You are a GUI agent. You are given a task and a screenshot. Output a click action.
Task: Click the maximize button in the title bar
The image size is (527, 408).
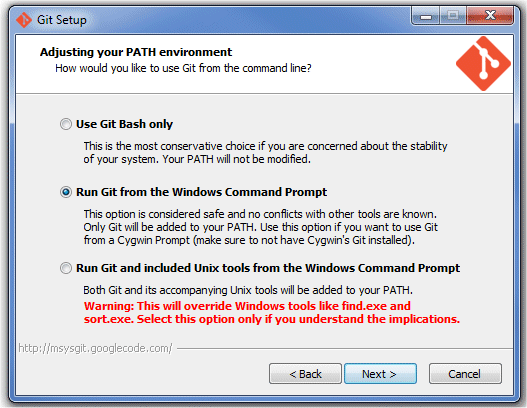click(453, 16)
